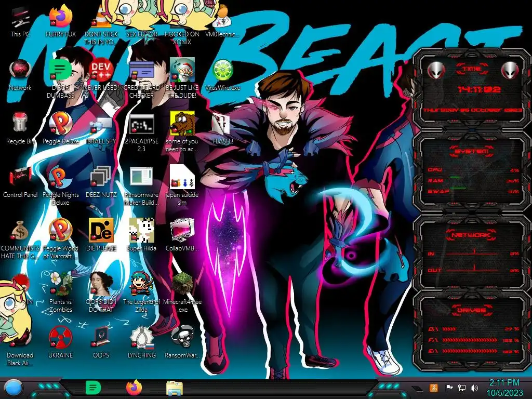Open the OOPS desktop shortcut

click(x=101, y=343)
